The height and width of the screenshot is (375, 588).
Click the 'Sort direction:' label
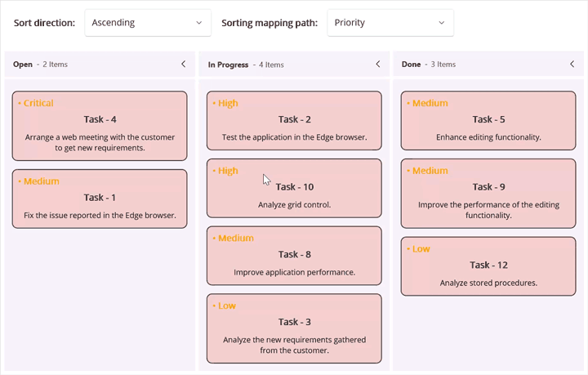click(44, 23)
